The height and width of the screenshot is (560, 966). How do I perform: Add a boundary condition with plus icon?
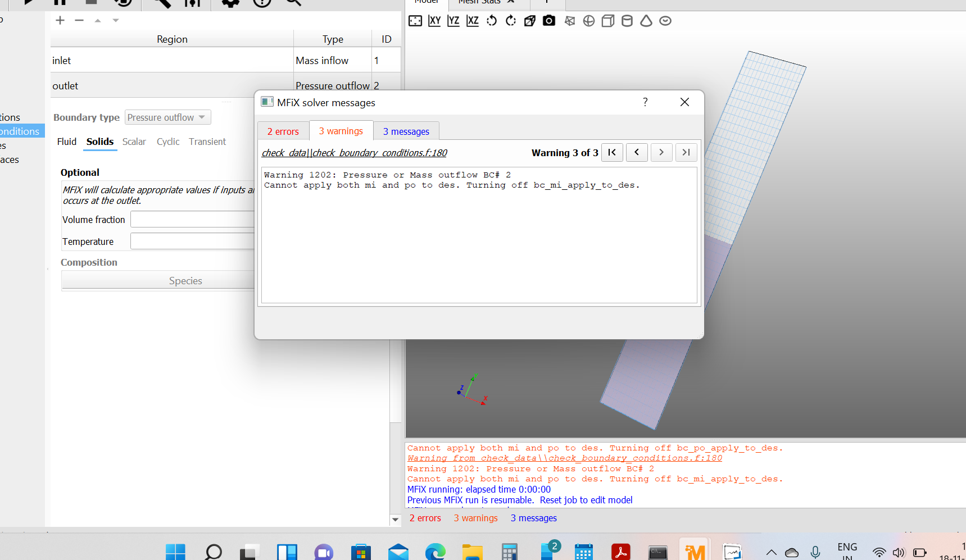point(60,20)
